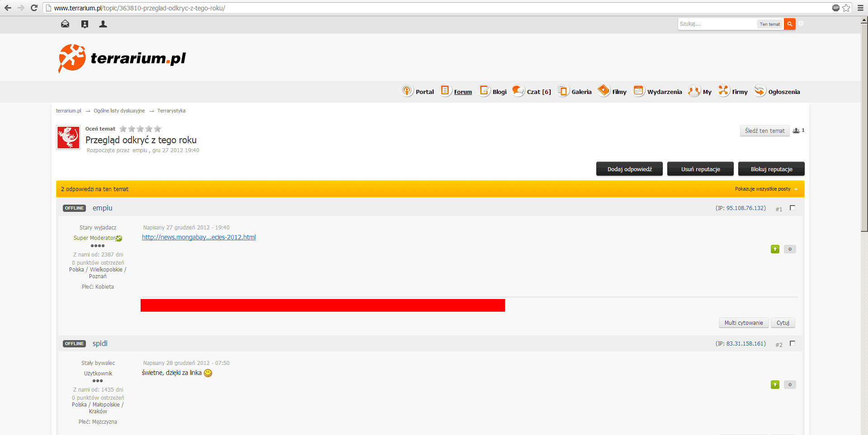Rate topic with the fifth star

(157, 129)
